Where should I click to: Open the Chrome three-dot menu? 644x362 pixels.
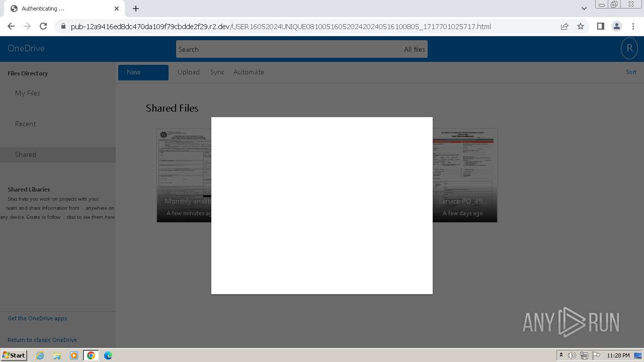coord(632,26)
